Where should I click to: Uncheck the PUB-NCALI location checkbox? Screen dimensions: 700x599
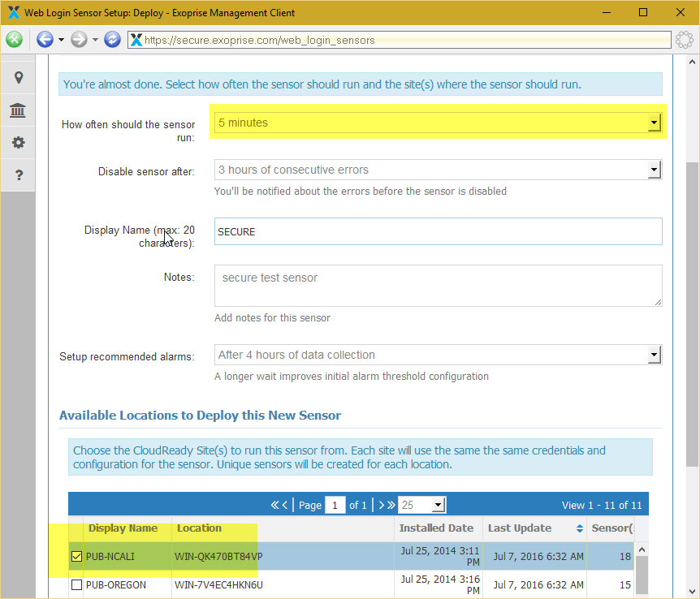point(77,556)
